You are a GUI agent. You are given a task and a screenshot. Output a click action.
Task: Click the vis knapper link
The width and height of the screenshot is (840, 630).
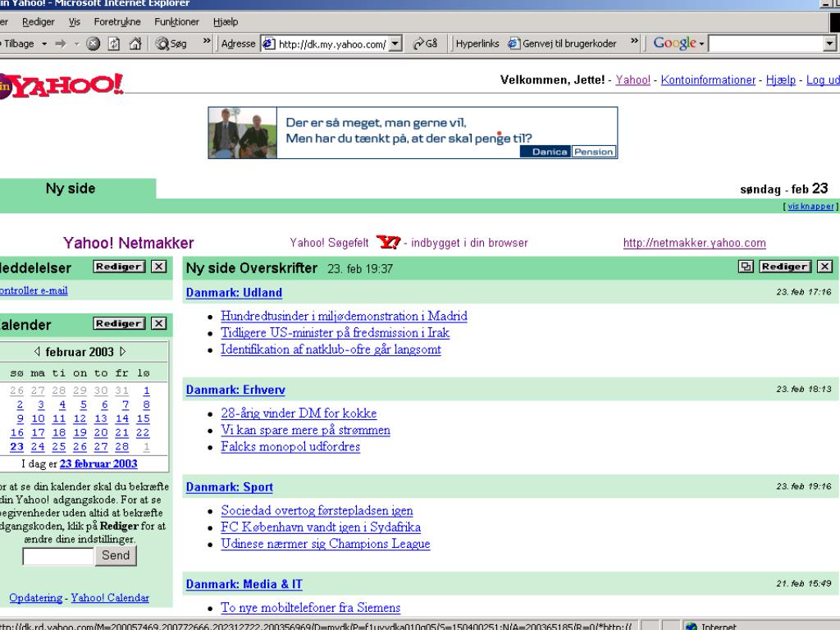pos(810,206)
